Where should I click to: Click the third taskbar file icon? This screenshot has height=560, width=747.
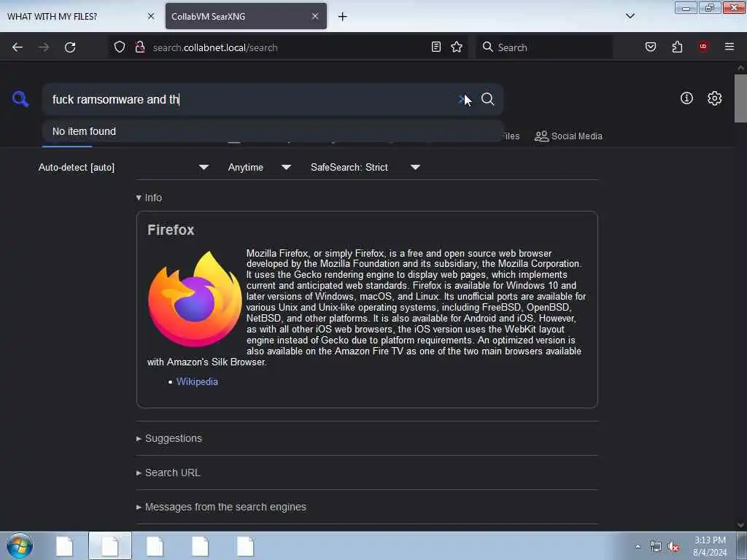coord(155,545)
